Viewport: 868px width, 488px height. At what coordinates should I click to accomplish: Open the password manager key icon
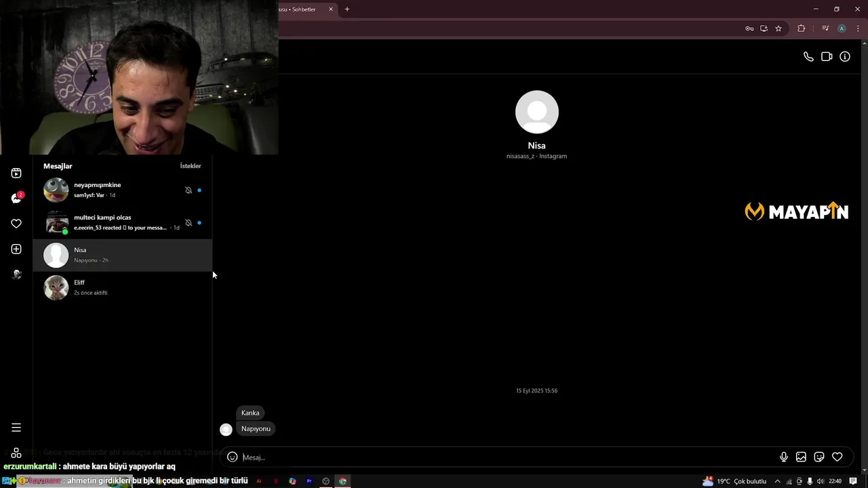click(x=749, y=28)
